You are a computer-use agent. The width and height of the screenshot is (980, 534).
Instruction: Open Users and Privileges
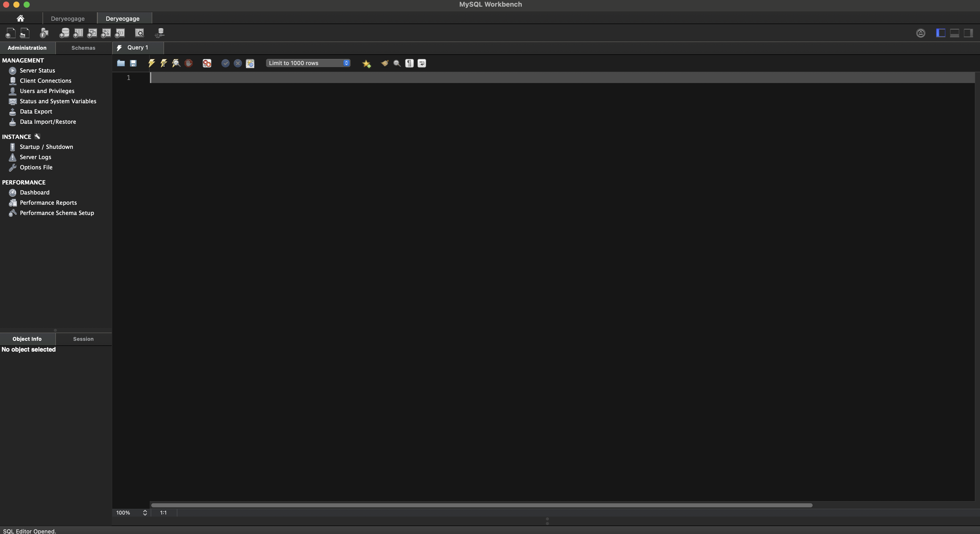[x=47, y=91]
